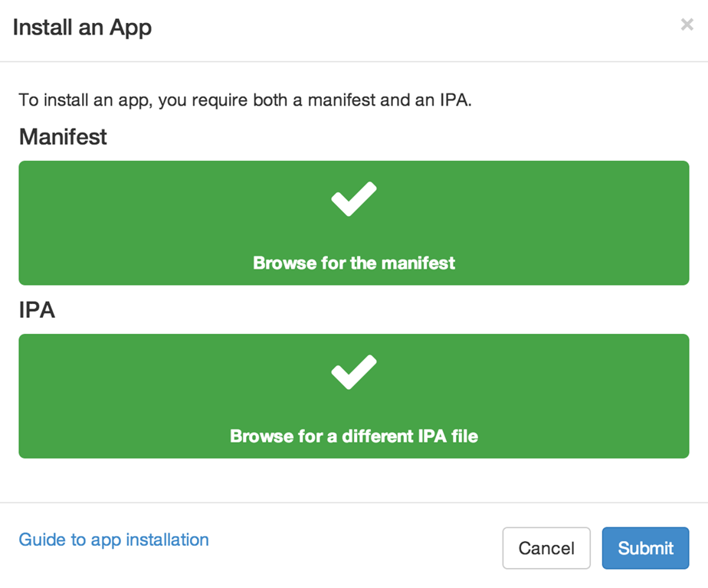Submit the app installation form
Viewport: 708px width, 588px height.
[x=645, y=548]
